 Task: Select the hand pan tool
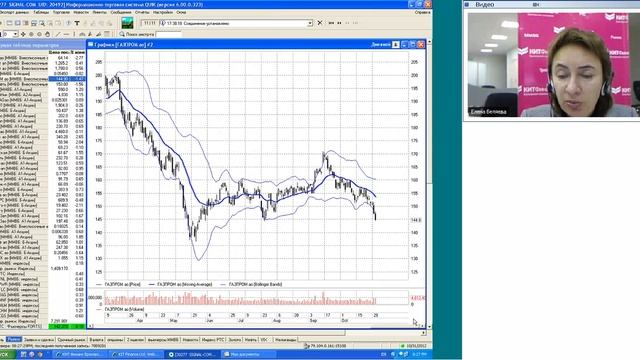click(47, 34)
